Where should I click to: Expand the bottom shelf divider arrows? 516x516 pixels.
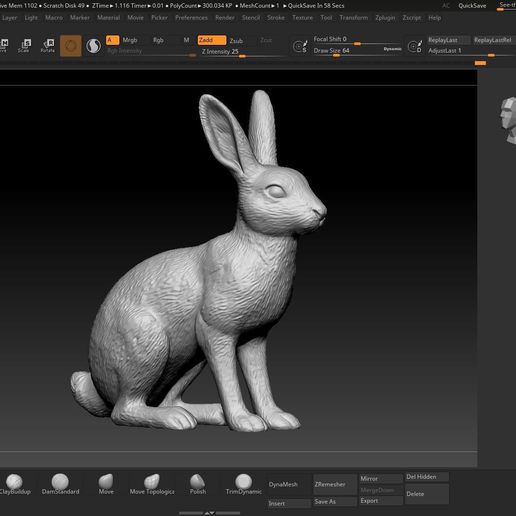point(210,513)
